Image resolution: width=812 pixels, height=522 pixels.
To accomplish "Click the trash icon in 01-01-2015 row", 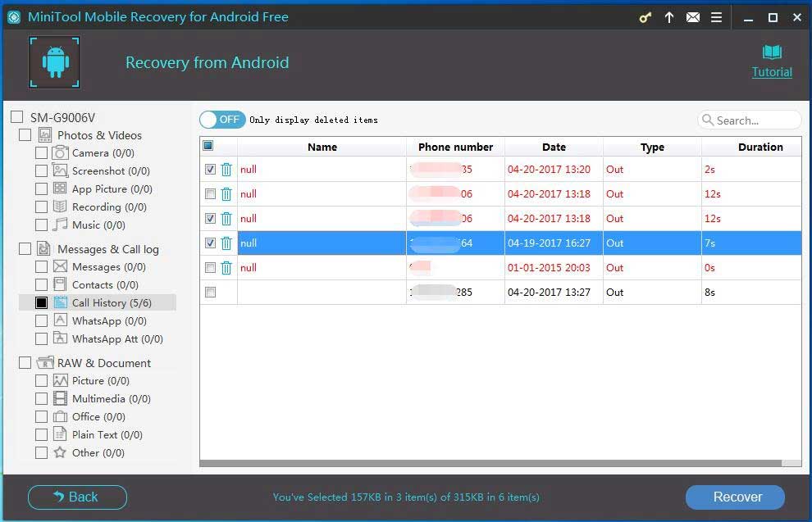I will tap(226, 267).
